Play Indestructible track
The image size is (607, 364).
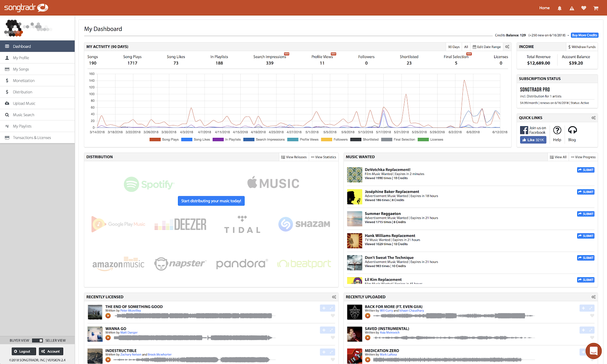(108, 360)
